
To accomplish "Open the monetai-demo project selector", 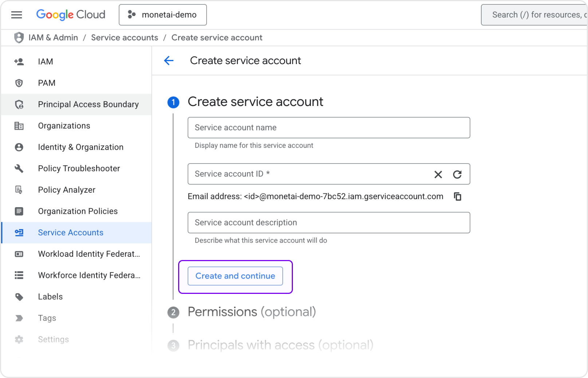I will point(163,15).
